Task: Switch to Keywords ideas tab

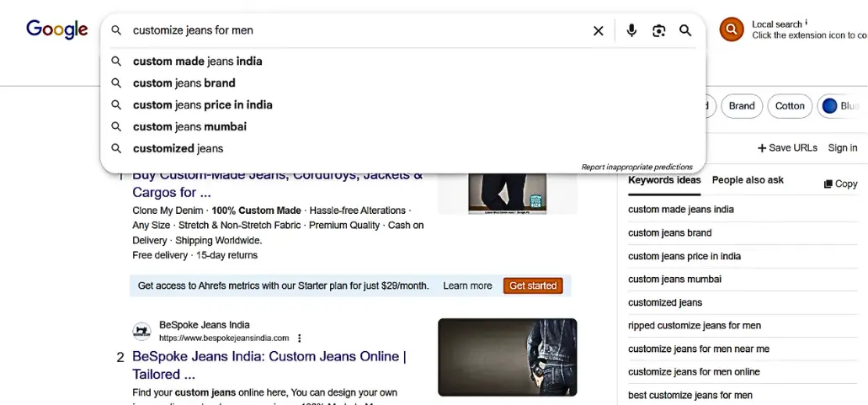Action: point(664,180)
